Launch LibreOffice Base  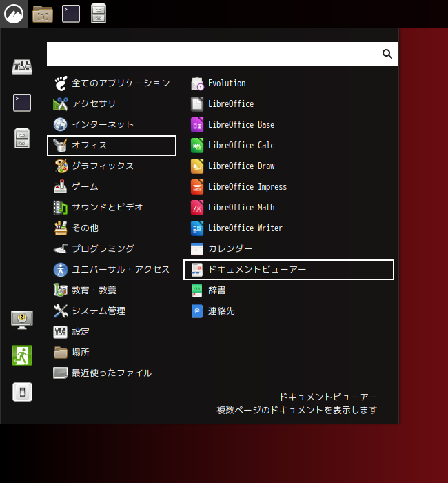[x=289, y=124]
